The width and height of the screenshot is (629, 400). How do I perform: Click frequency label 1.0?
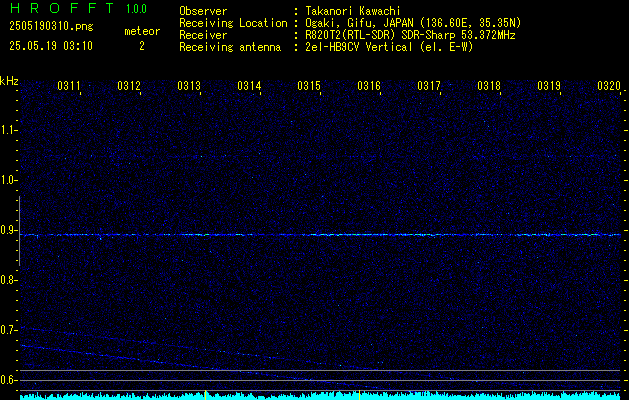tap(9, 180)
